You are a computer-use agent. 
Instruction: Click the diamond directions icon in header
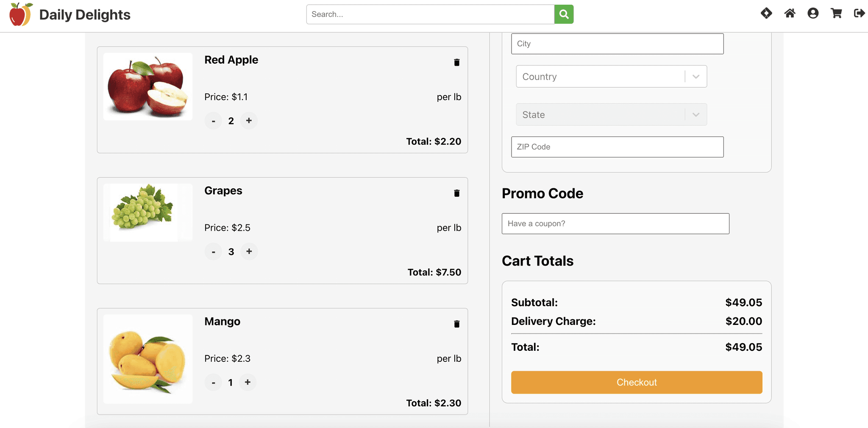click(x=766, y=14)
